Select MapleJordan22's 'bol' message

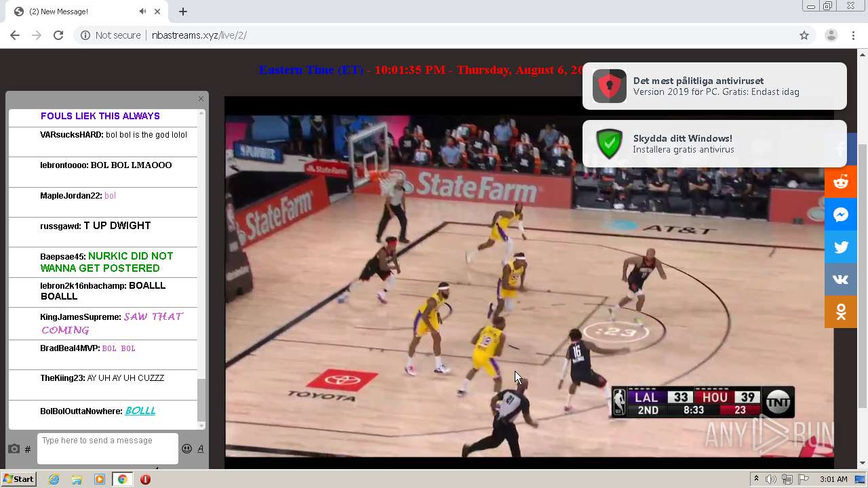[110, 196]
